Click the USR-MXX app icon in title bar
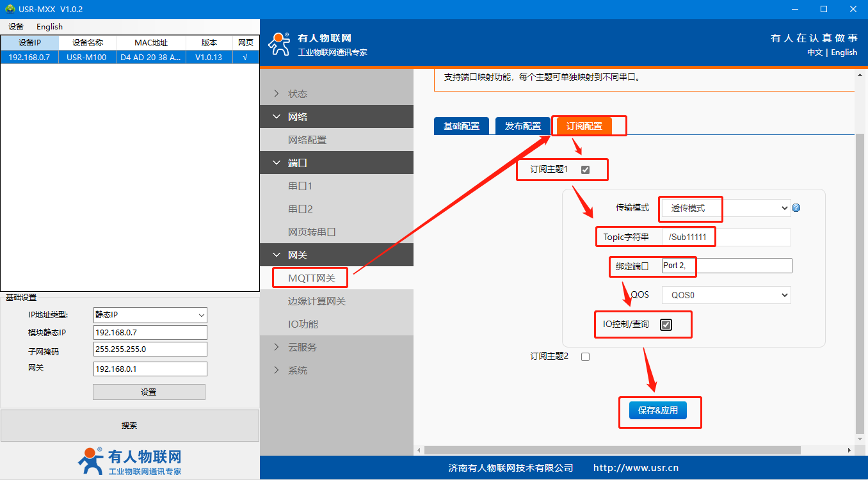This screenshot has height=480, width=868. (x=10, y=9)
